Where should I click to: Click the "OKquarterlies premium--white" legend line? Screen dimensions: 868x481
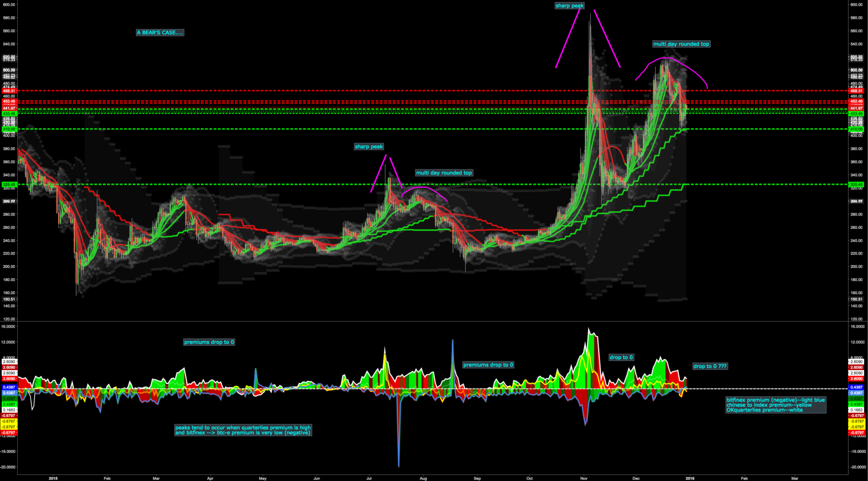764,410
